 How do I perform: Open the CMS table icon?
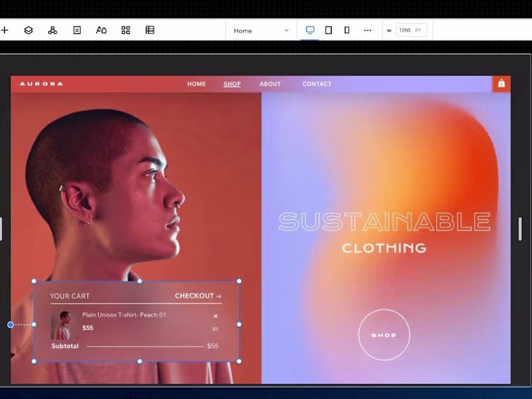150,30
